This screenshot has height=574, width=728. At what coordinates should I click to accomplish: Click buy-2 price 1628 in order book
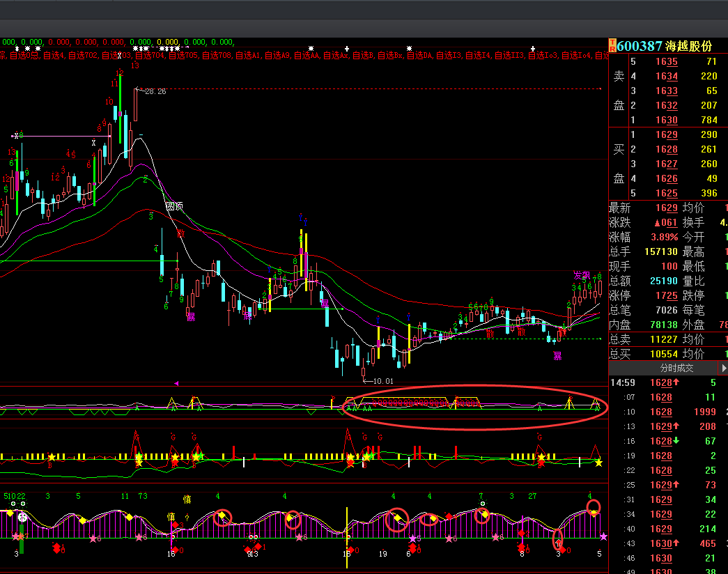666,150
